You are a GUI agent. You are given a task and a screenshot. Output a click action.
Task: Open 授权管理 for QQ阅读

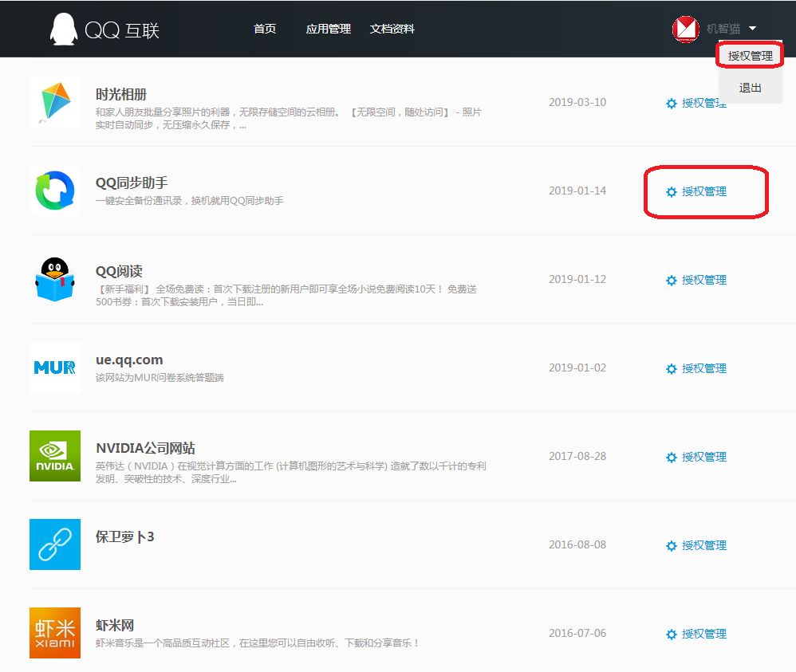coord(705,280)
